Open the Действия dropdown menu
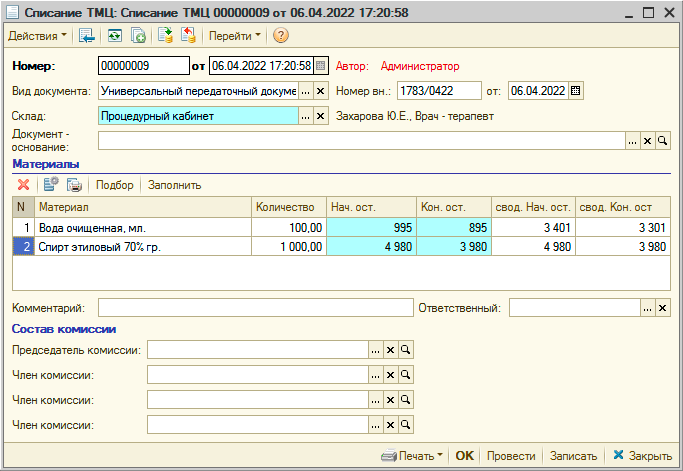Image resolution: width=683 pixels, height=471 pixels. [38, 36]
